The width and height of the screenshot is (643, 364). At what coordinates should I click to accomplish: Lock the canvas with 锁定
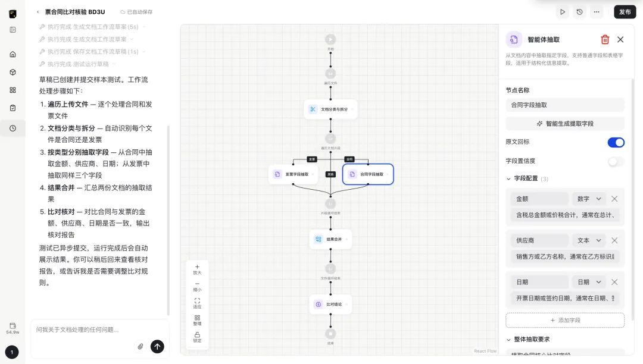coord(197,337)
